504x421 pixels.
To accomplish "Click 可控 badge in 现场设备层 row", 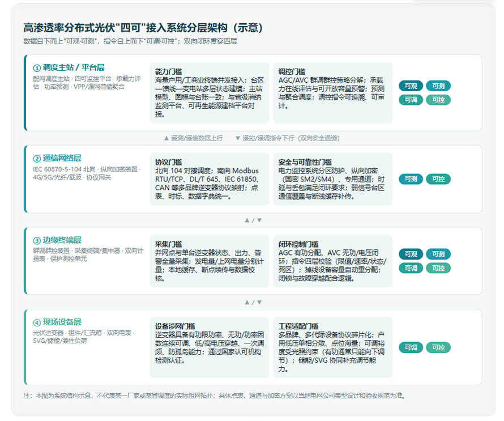I will (438, 347).
